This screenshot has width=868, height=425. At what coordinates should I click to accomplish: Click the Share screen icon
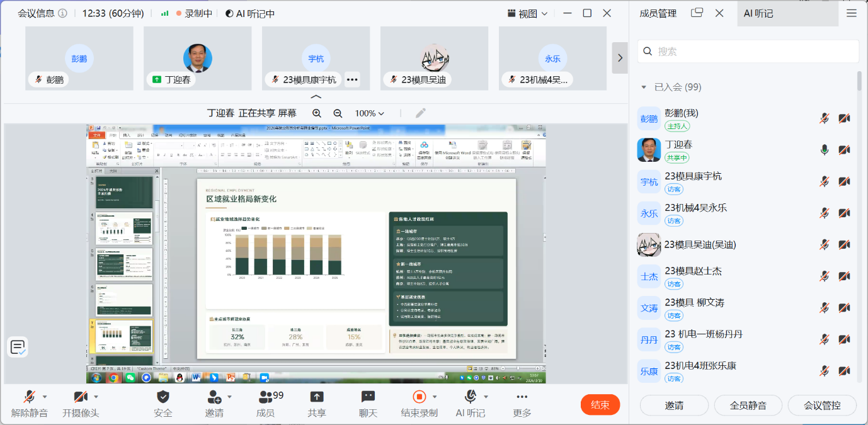tap(316, 397)
